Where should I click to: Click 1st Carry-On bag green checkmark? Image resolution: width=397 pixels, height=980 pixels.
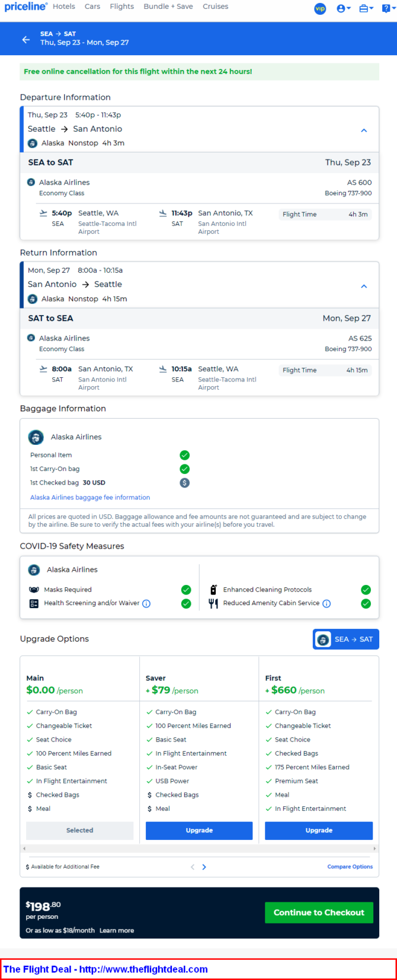click(185, 469)
